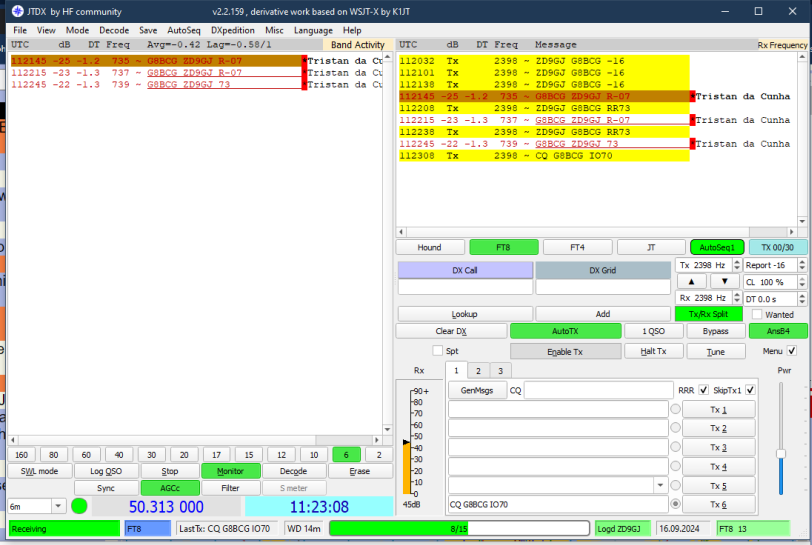The width and height of the screenshot is (812, 545).
Task: Click the 112308 CQ G8BCG IO70 row
Action: coord(544,155)
